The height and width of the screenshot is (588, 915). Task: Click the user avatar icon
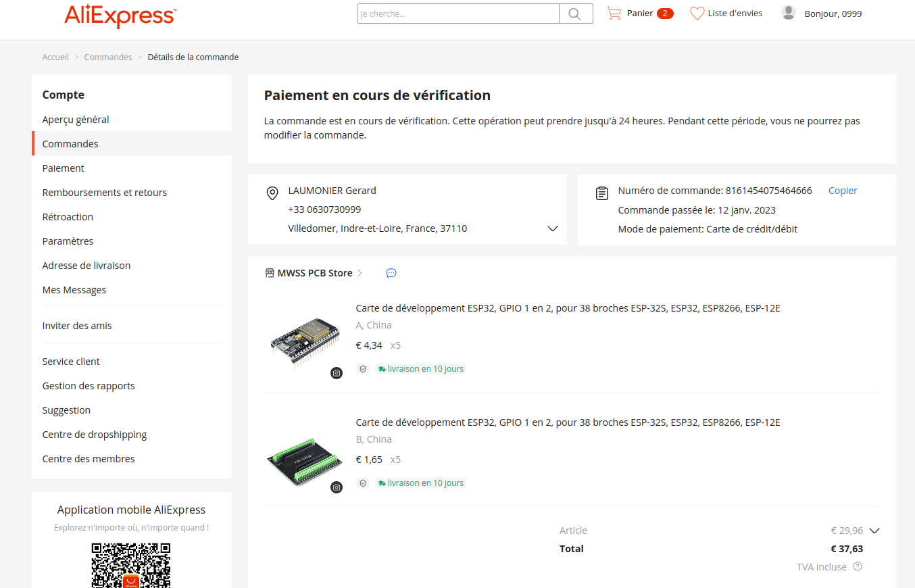[x=788, y=13]
